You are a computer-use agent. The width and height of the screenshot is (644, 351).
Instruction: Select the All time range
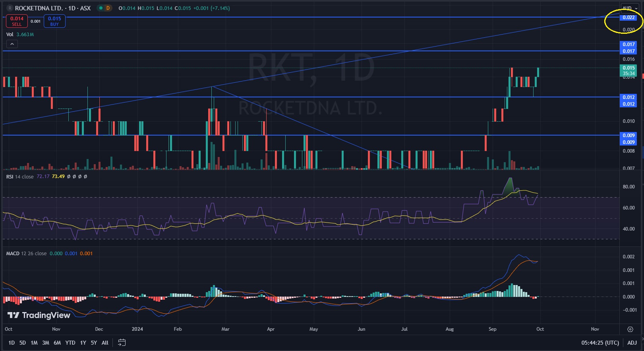(105, 343)
